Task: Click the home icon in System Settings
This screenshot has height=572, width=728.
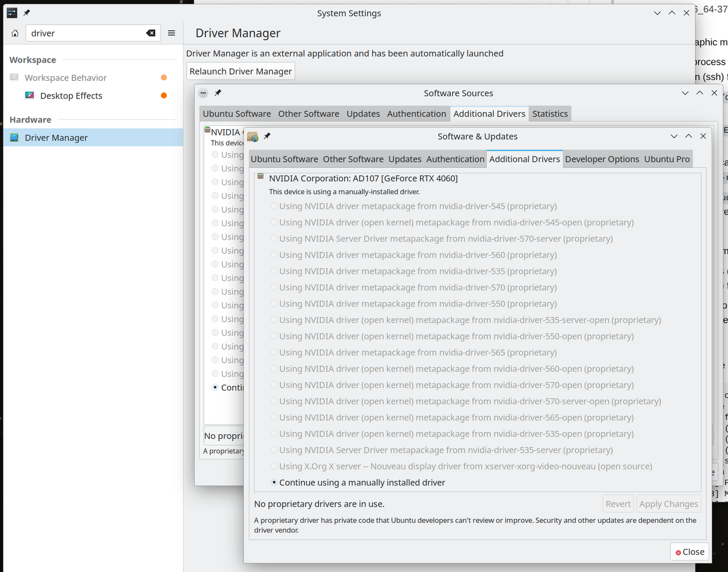Action: pyautogui.click(x=15, y=33)
